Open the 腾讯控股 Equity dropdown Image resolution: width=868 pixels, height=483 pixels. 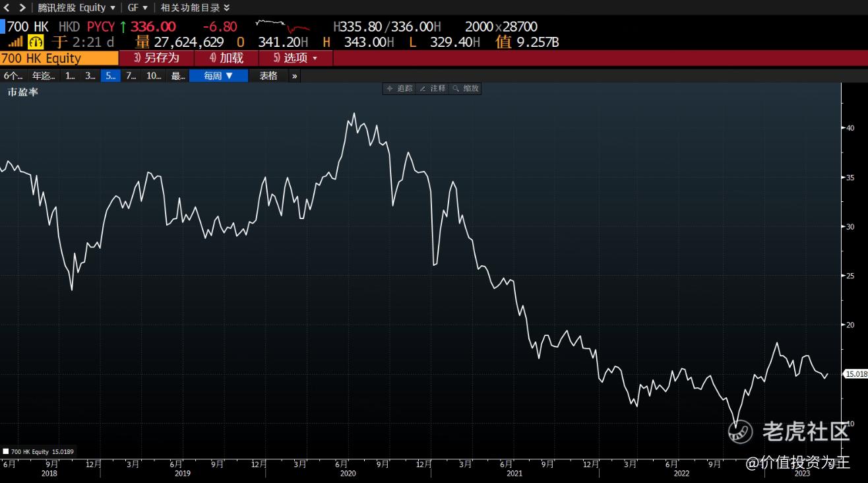point(77,8)
